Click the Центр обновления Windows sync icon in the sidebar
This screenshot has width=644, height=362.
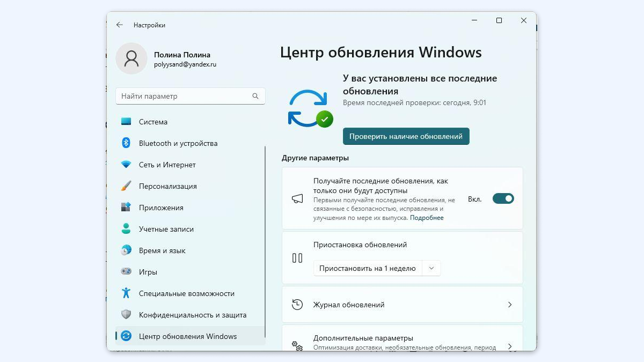click(126, 336)
